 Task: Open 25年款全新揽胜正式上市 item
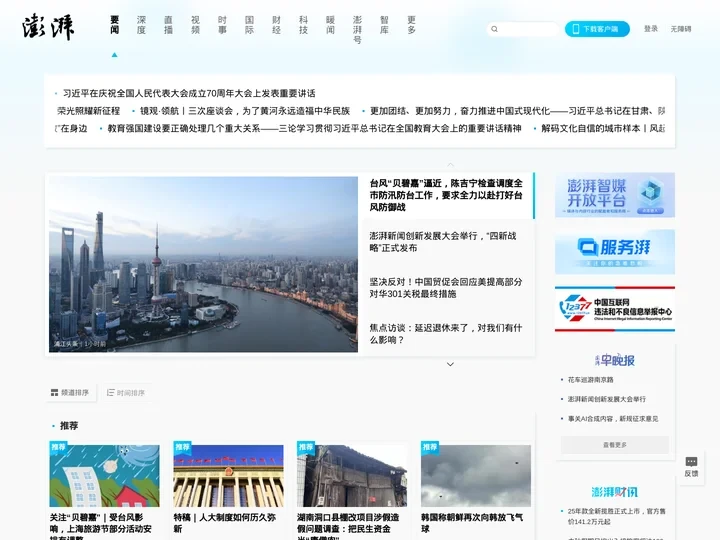(617, 516)
